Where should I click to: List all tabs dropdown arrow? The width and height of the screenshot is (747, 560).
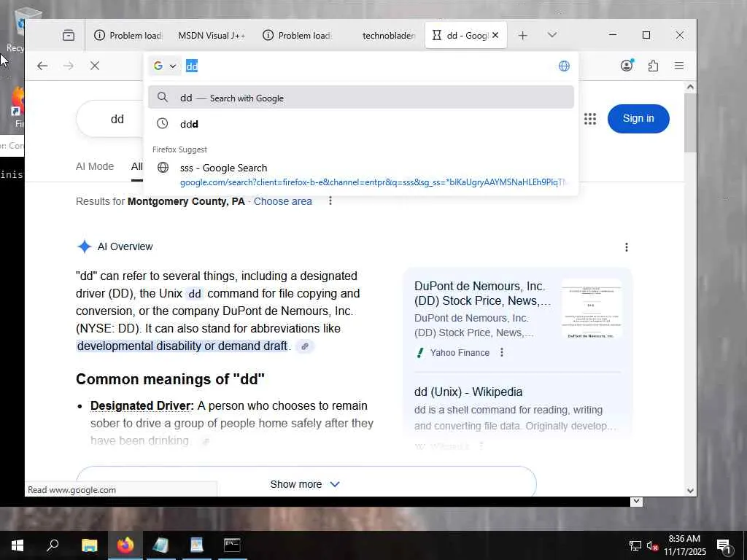pyautogui.click(x=552, y=35)
